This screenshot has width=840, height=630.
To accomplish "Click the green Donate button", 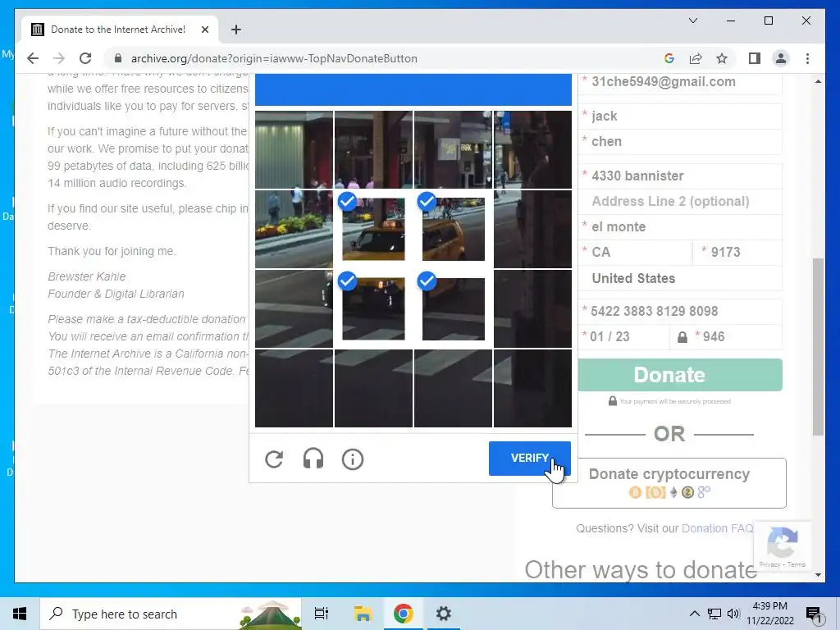I will 680,375.
